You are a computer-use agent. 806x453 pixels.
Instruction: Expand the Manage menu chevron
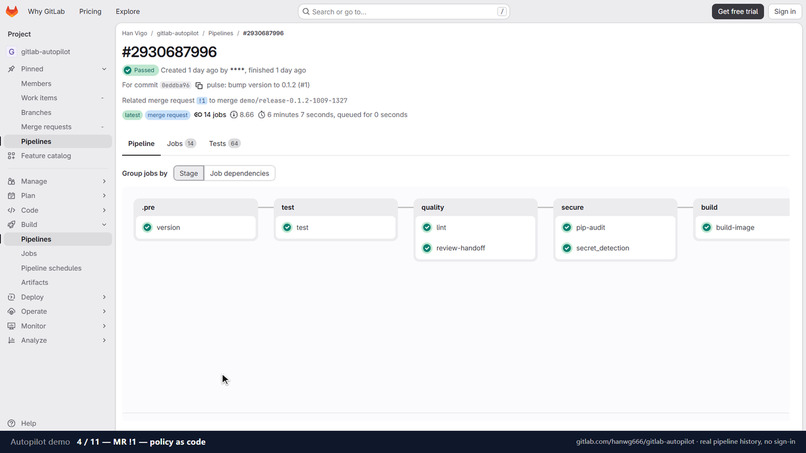[104, 182]
